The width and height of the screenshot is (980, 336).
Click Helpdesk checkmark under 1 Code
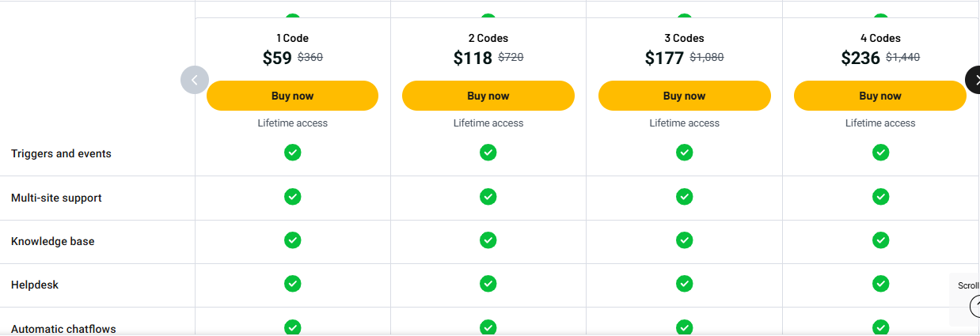click(x=292, y=283)
